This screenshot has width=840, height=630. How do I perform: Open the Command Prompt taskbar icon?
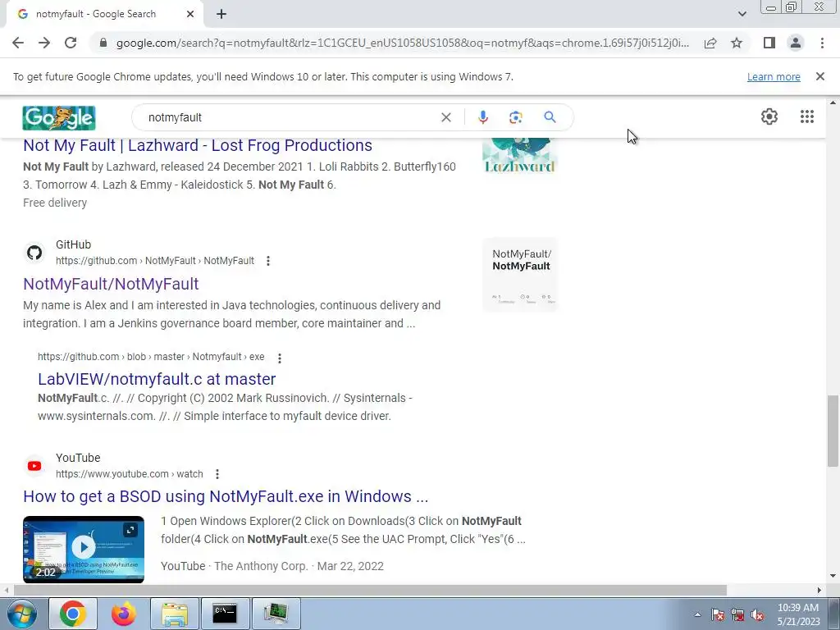tap(225, 614)
